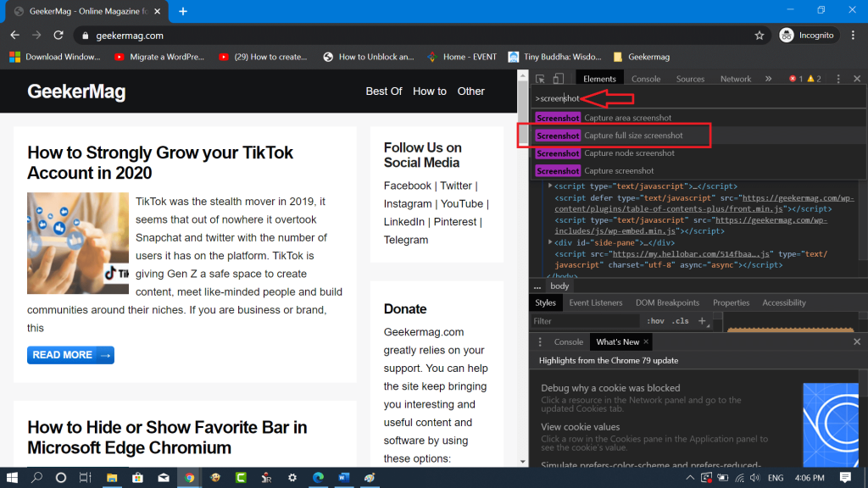Open the Best Of navigation menu
This screenshot has height=488, width=868.
(384, 91)
